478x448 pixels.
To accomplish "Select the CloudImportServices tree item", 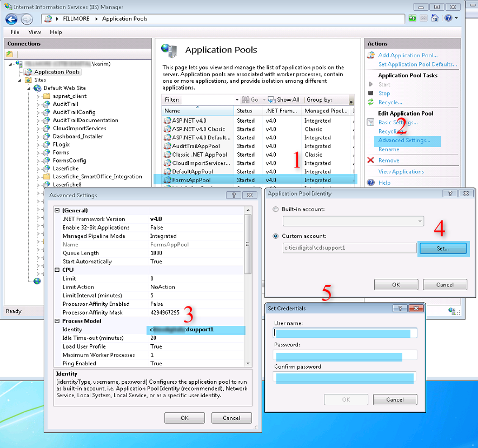I will click(x=79, y=128).
